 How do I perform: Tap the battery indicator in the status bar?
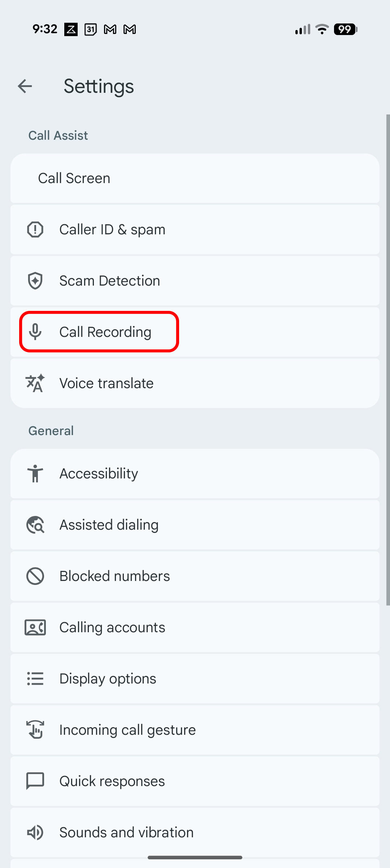click(345, 29)
